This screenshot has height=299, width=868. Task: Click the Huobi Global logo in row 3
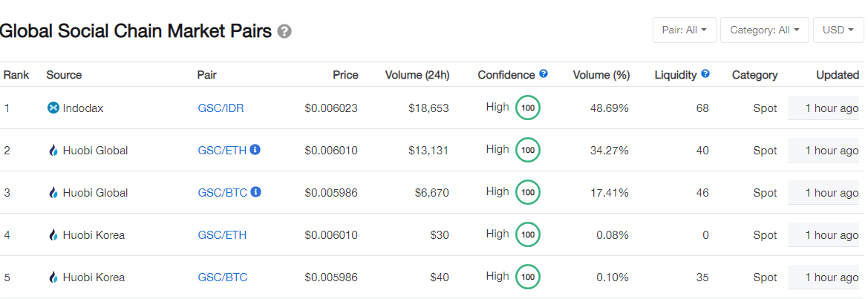(x=53, y=192)
